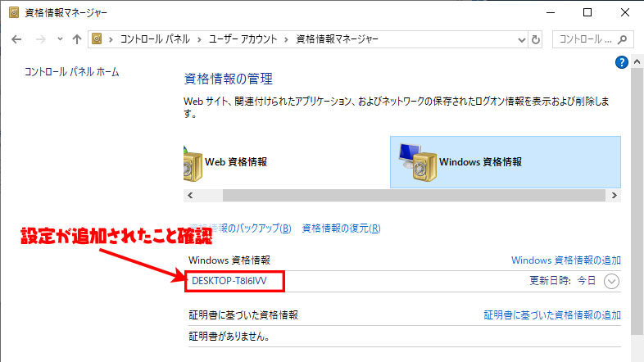Click 資格情報の復元(R) link
This screenshot has width=644, height=362.
(341, 229)
